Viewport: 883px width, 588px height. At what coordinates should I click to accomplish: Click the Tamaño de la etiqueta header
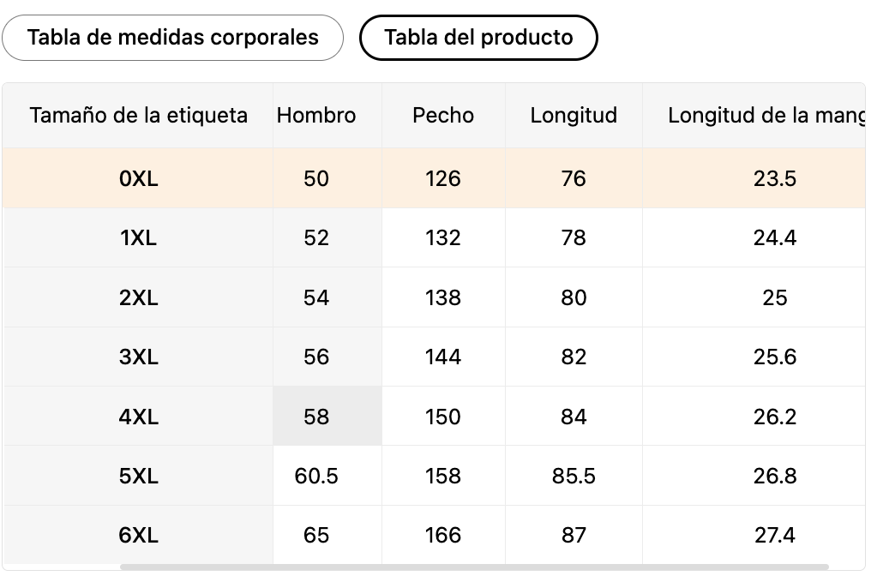(139, 115)
